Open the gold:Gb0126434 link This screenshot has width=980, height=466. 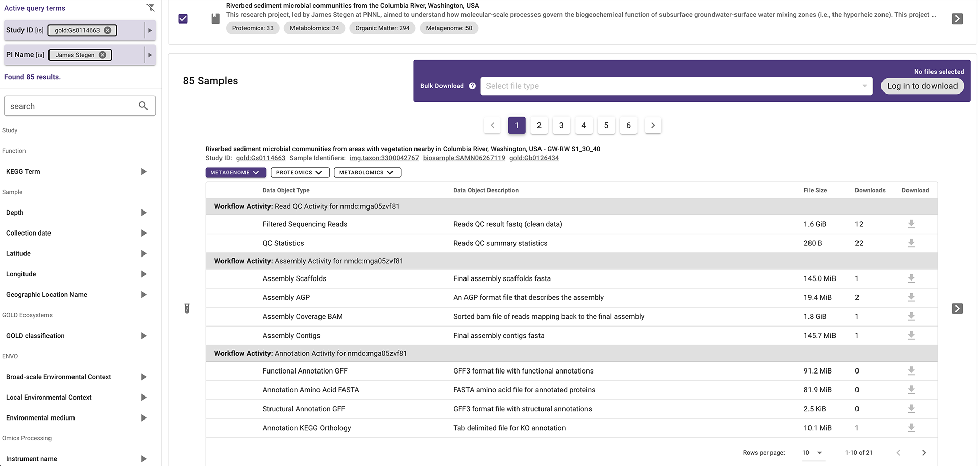click(534, 158)
